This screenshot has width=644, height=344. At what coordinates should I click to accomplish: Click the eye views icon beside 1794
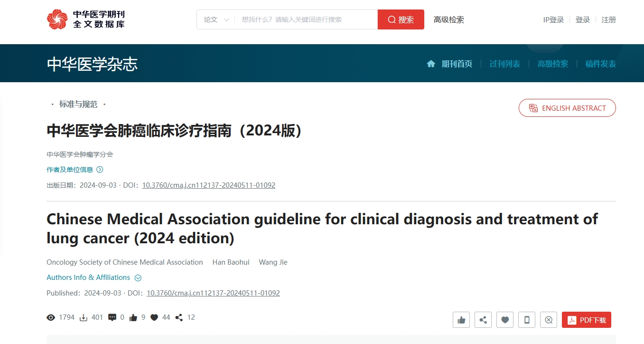pyautogui.click(x=51, y=317)
